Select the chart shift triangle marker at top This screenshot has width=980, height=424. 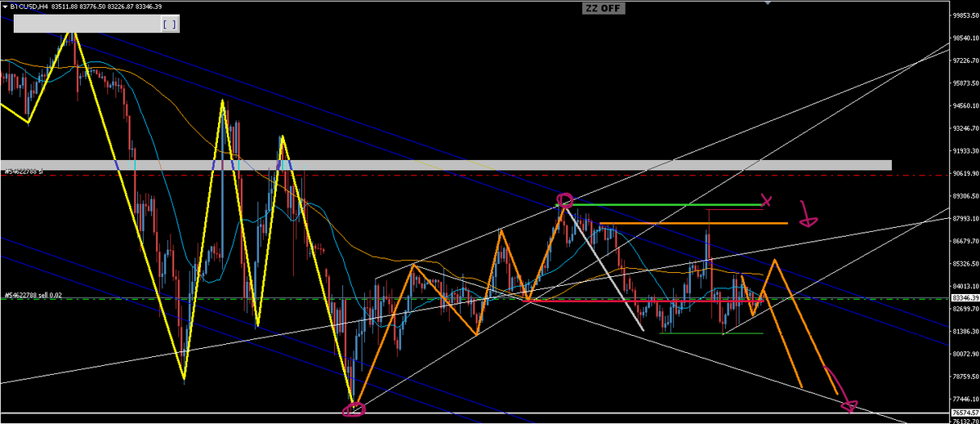pos(767,3)
